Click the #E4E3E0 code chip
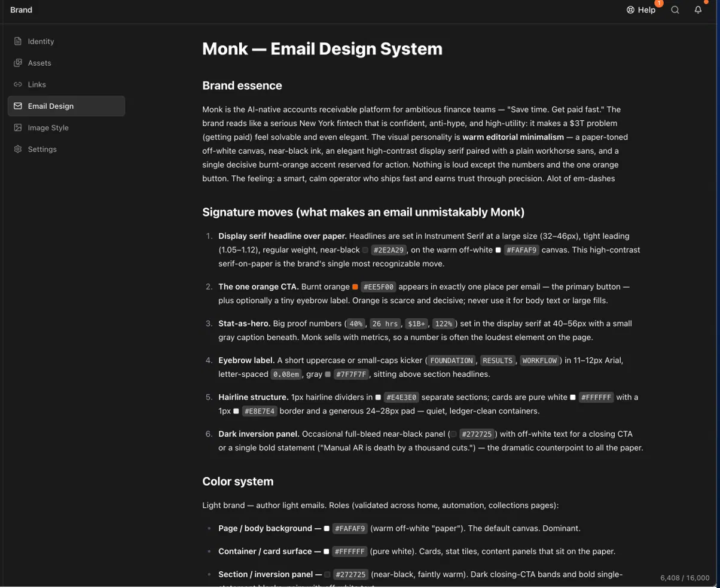This screenshot has width=720, height=588. pyautogui.click(x=401, y=397)
